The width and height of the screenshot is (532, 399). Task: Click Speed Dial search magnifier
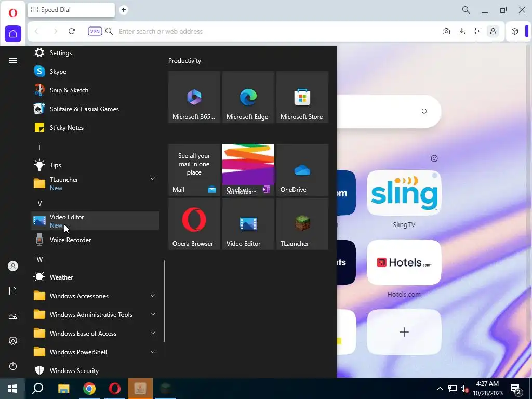click(425, 112)
